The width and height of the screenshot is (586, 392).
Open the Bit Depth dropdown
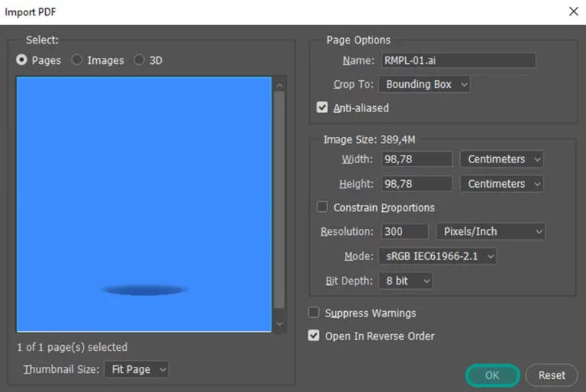[x=406, y=281]
